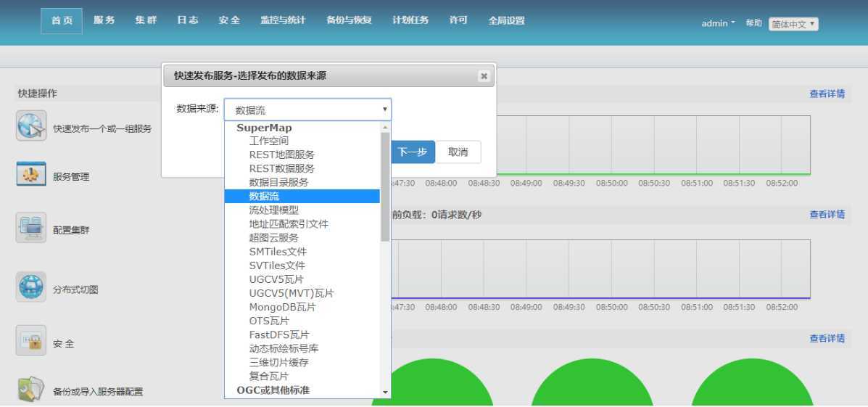Image resolution: width=868 pixels, height=407 pixels.
Task: Expand the admin user menu
Action: (717, 23)
